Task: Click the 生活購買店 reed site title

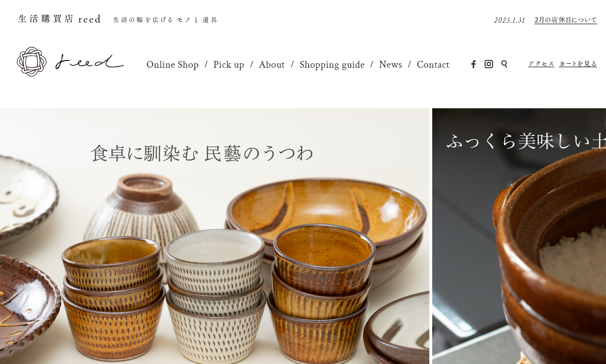Action: [60, 19]
